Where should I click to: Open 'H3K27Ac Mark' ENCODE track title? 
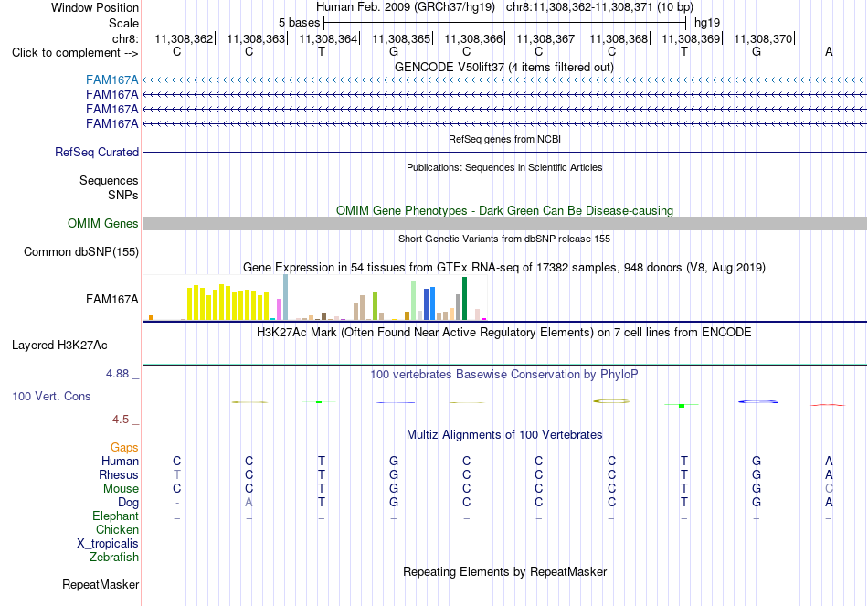504,333
